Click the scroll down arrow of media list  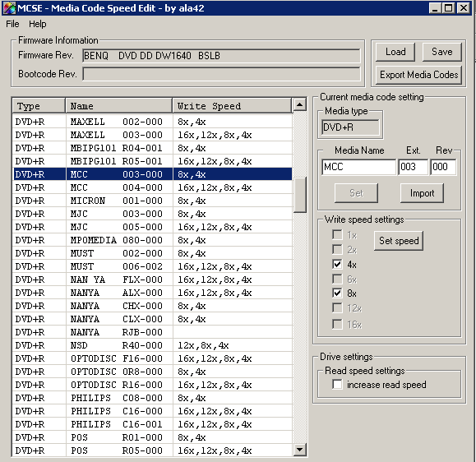point(299,450)
